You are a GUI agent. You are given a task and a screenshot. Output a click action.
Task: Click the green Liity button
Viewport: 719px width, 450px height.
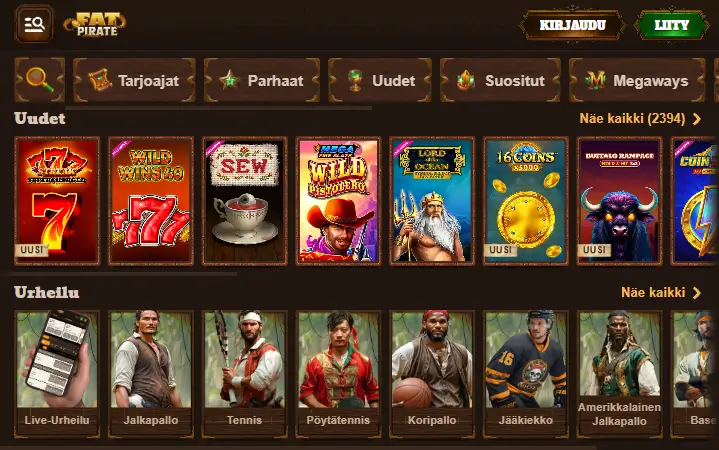pos(671,25)
